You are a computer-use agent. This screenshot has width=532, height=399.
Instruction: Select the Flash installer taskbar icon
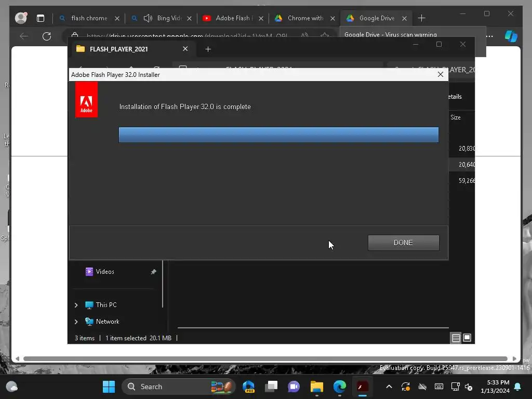362,387
